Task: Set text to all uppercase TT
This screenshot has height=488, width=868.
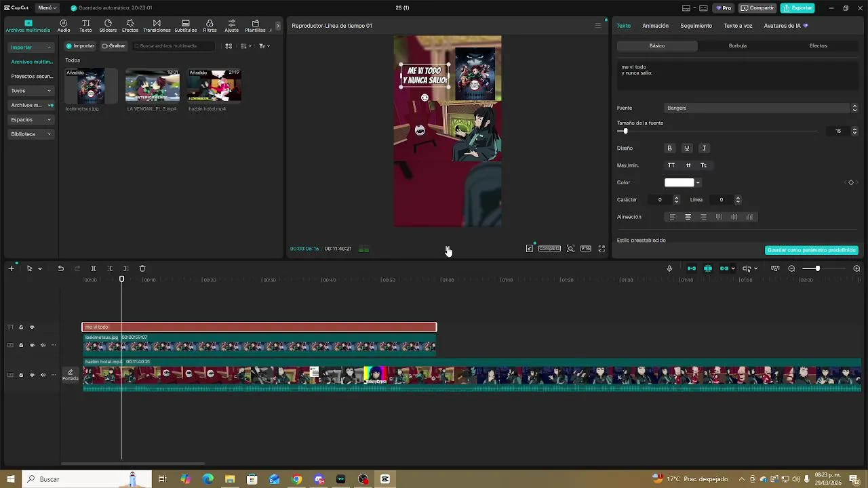Action: pyautogui.click(x=671, y=165)
